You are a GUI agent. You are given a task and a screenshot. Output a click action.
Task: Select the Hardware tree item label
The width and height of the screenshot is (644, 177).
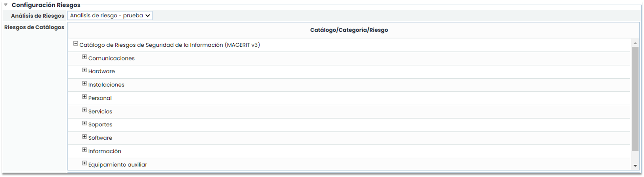point(101,72)
